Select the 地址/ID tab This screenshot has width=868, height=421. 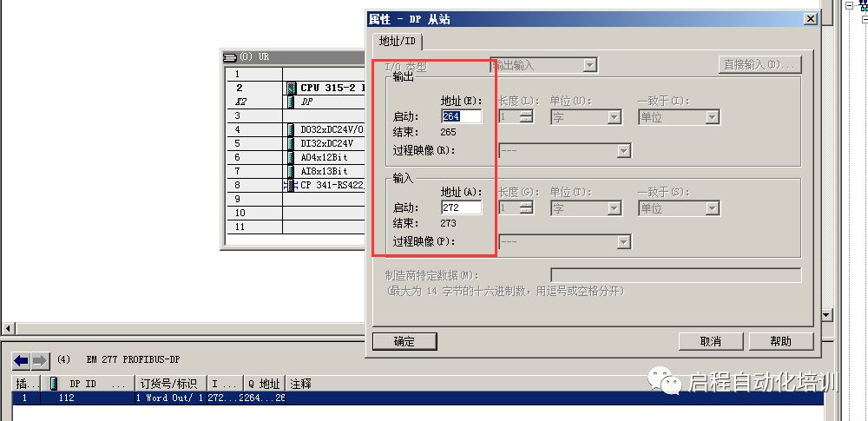point(397,41)
